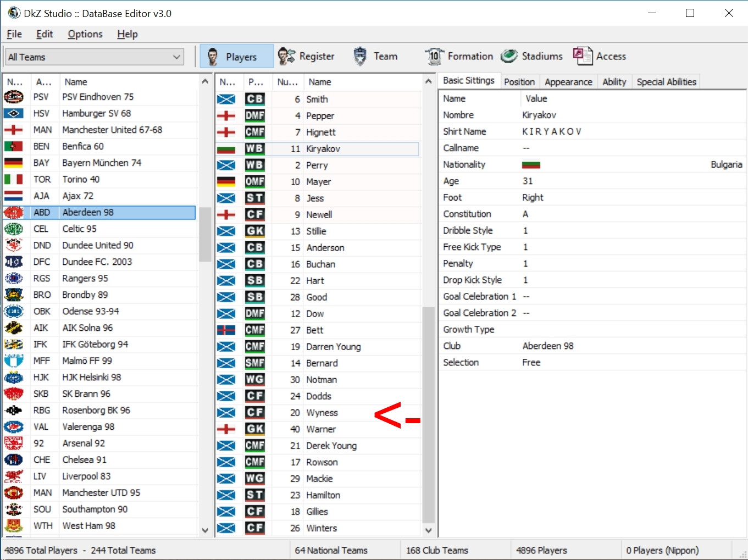Switch to the Ability tab
748x560 pixels.
pos(614,82)
